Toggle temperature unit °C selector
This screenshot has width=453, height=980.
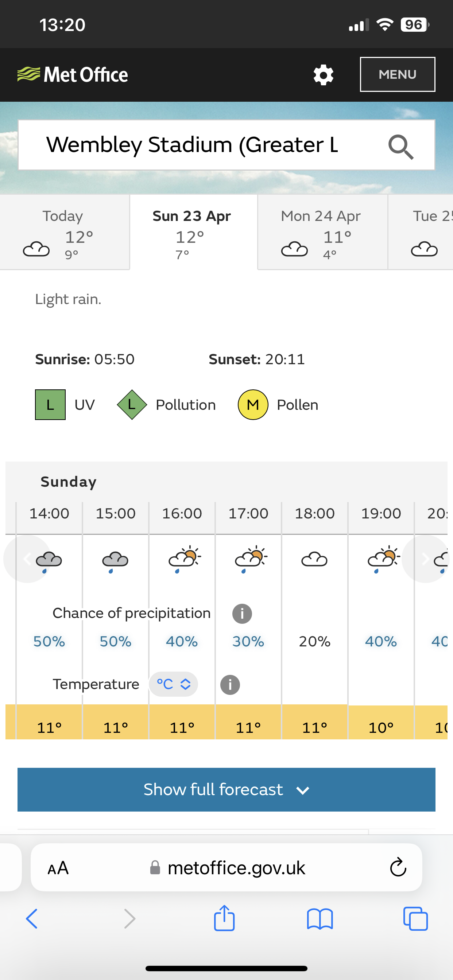pyautogui.click(x=173, y=684)
